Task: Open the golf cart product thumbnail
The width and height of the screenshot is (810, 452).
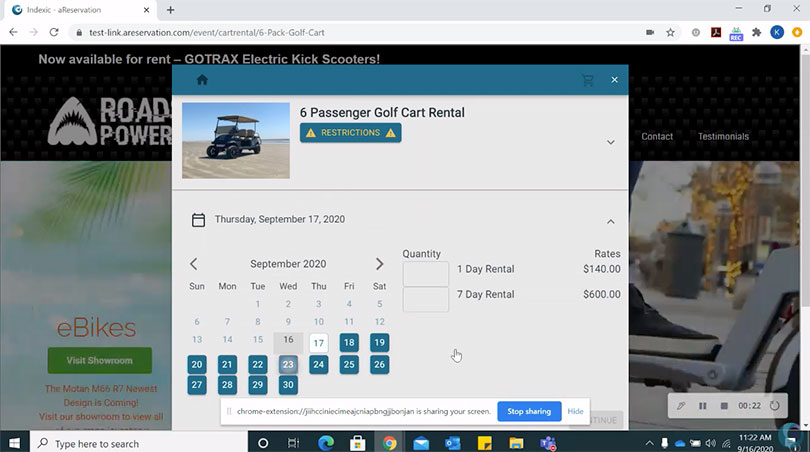Action: pos(236,141)
